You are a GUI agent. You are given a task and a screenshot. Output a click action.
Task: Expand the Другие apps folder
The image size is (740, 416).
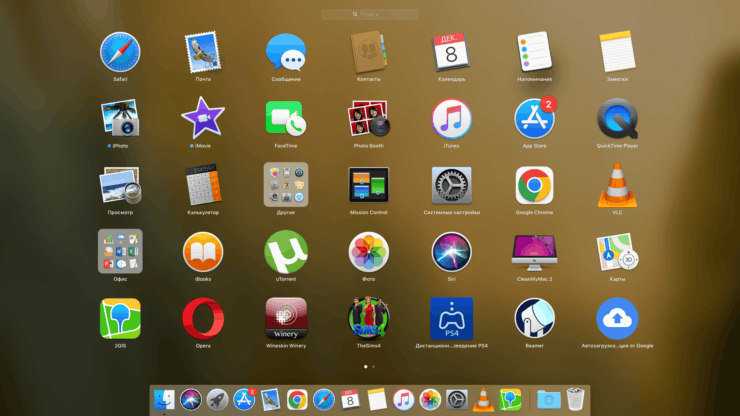point(286,185)
